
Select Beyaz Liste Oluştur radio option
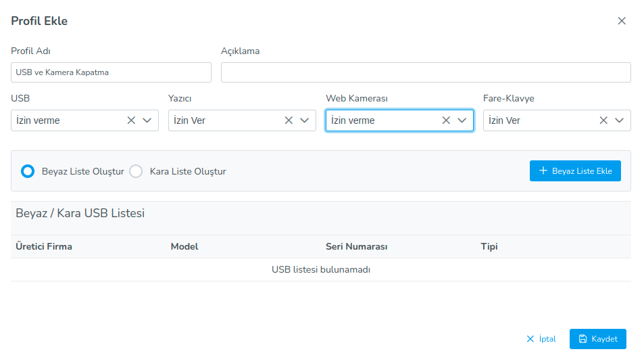point(28,171)
